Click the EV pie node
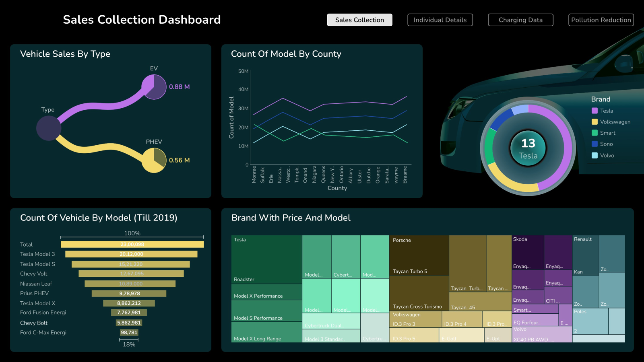The image size is (644, 362). click(x=154, y=87)
